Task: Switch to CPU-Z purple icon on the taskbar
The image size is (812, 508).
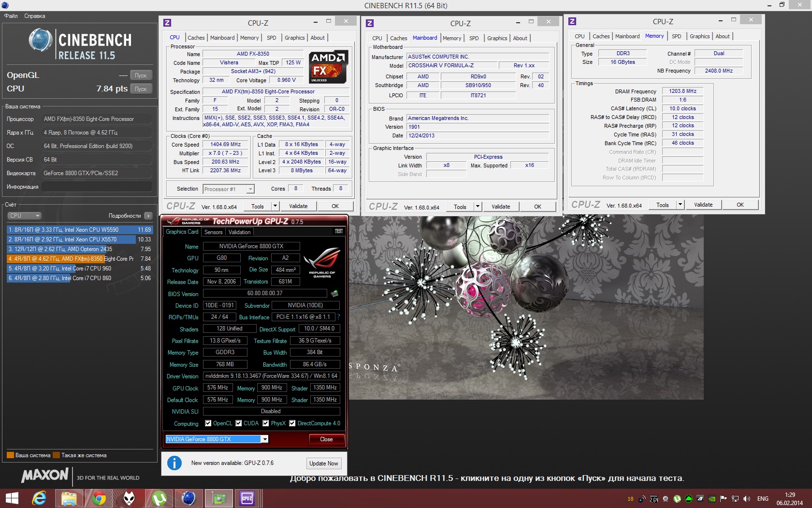Action: pos(247,498)
